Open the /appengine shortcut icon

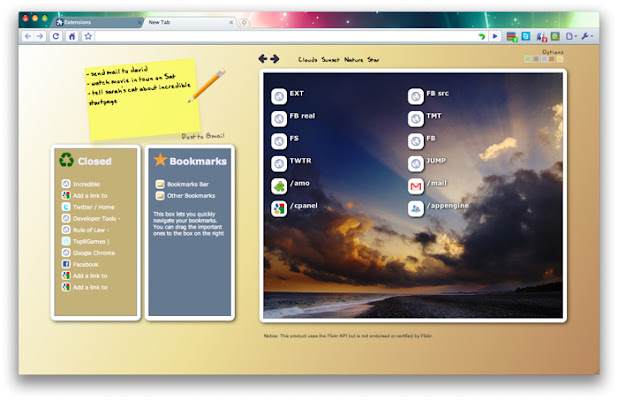tap(416, 208)
